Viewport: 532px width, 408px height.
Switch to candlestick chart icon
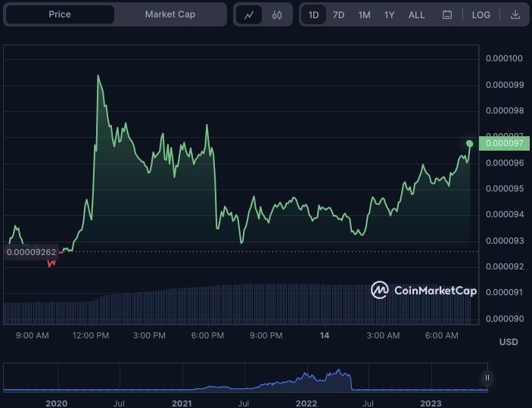click(277, 15)
